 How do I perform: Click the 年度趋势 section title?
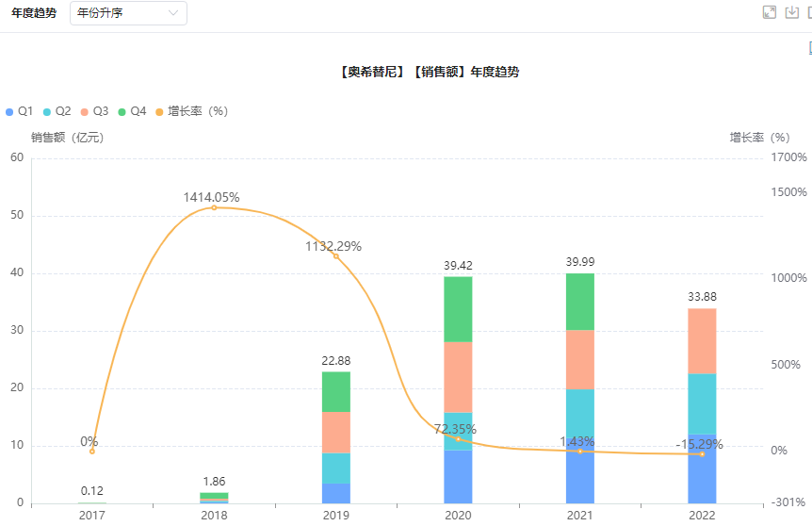click(34, 13)
